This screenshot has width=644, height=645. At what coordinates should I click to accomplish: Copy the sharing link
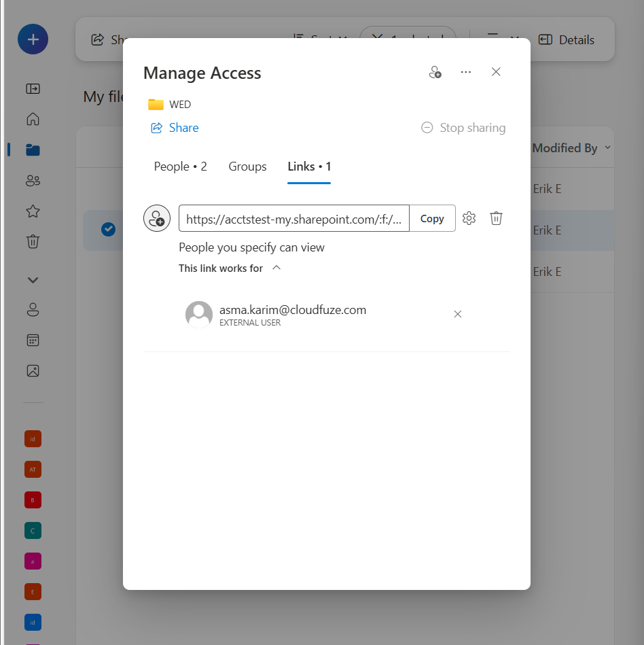[x=432, y=218]
